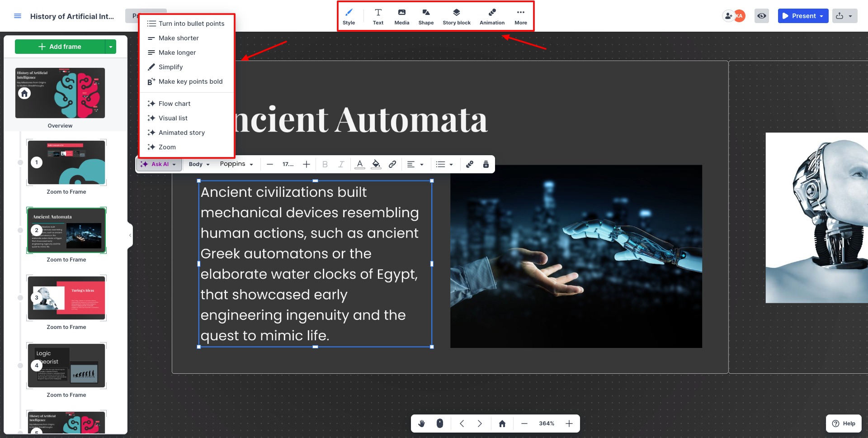This screenshot has height=438, width=868.
Task: Open the Help button
Action: [844, 424]
